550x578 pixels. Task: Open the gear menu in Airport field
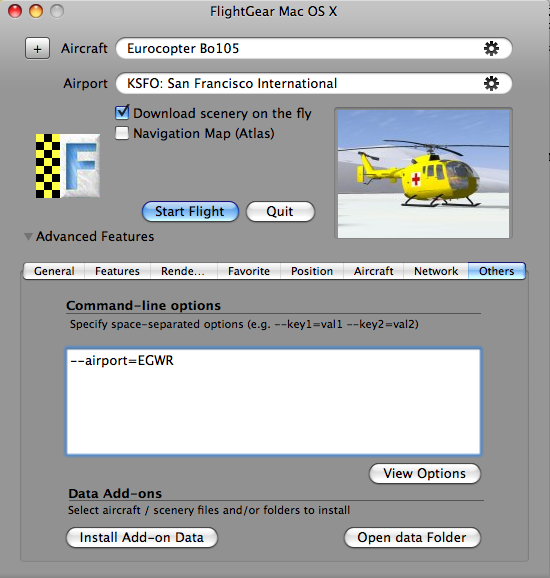491,83
